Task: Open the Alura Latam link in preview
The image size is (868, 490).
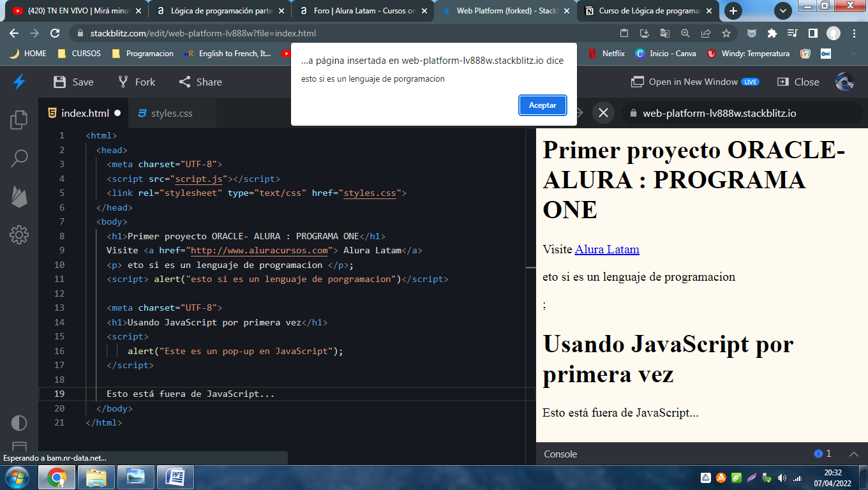Action: click(607, 249)
